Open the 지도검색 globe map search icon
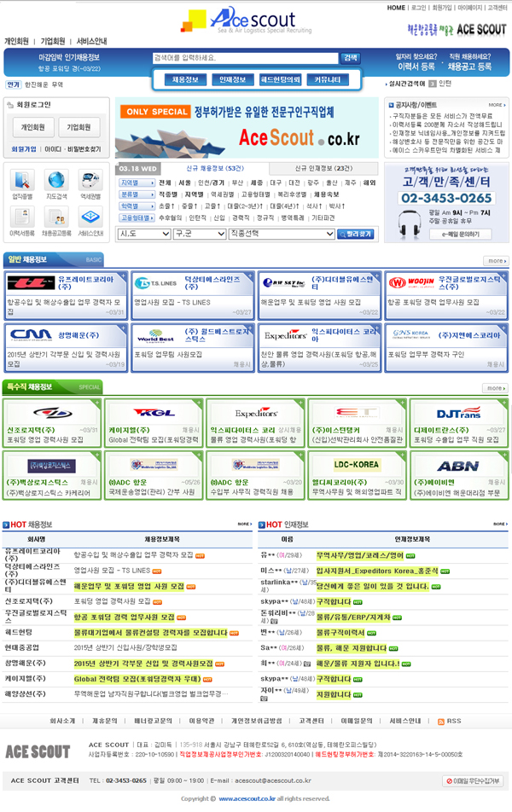The height and width of the screenshot is (812, 512). (x=56, y=180)
